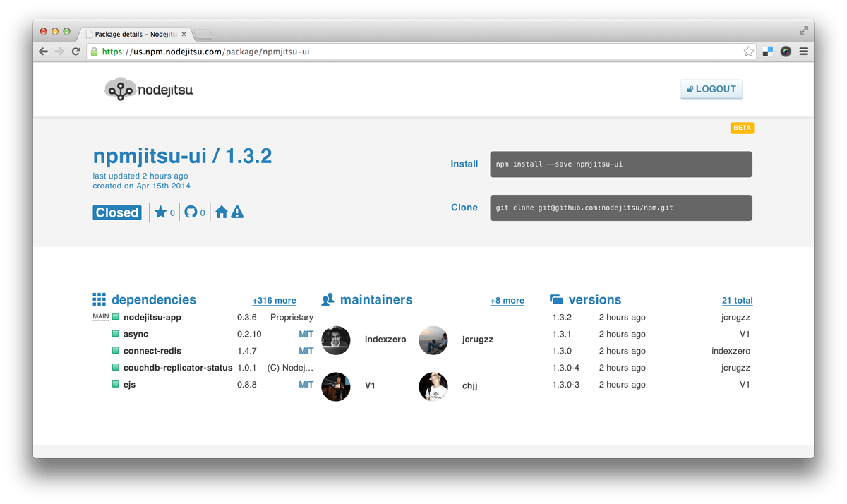This screenshot has width=847, height=504.
Task: Click the chjj maintainer name
Action: pos(469,386)
